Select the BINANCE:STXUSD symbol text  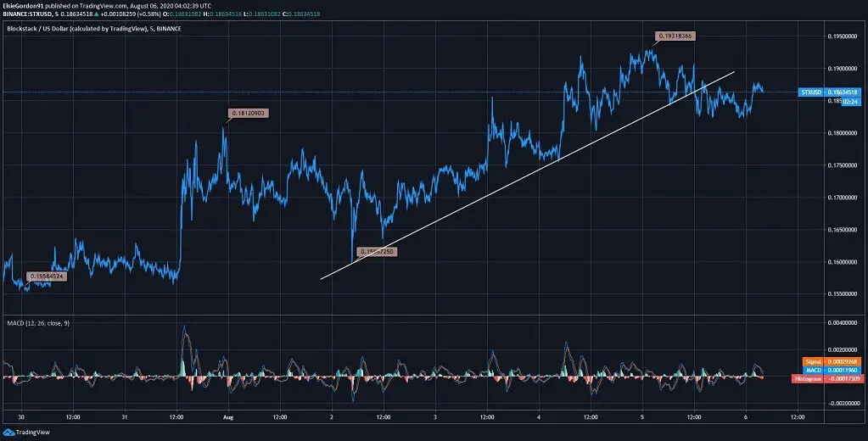pyautogui.click(x=26, y=14)
